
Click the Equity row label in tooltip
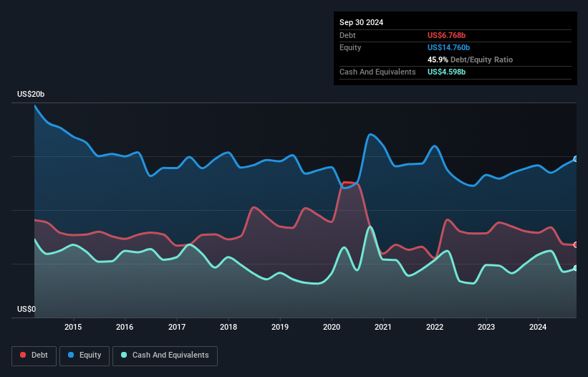pos(350,47)
